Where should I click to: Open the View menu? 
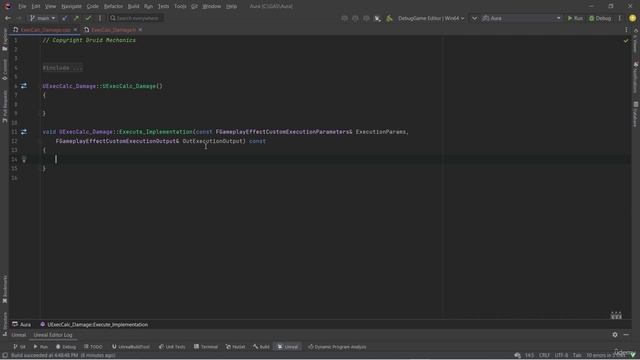click(50, 6)
